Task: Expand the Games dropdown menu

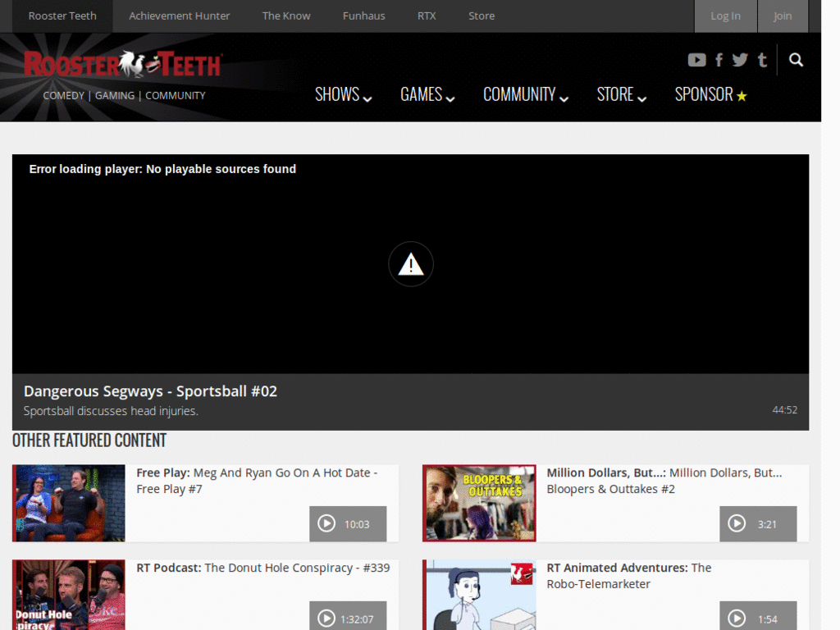Action: click(427, 94)
